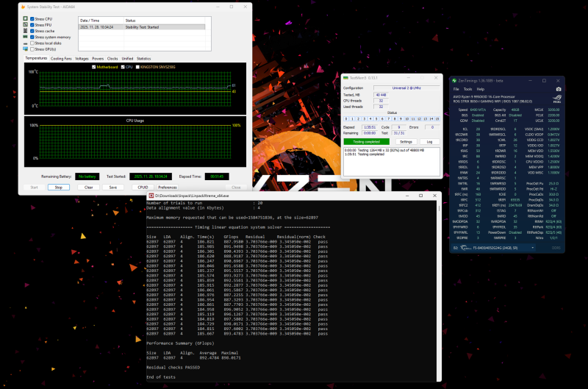Click the Status column header in AIDA64
The image size is (588, 389).
pyautogui.click(x=164, y=21)
